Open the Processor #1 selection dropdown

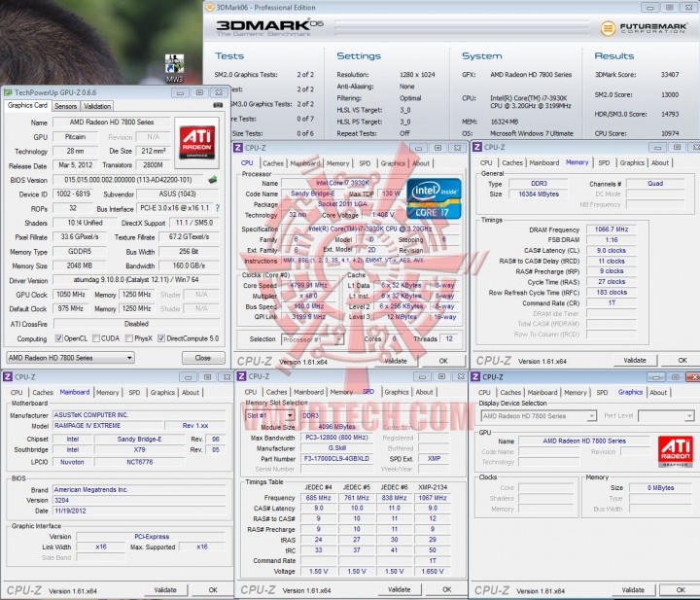click(x=312, y=339)
